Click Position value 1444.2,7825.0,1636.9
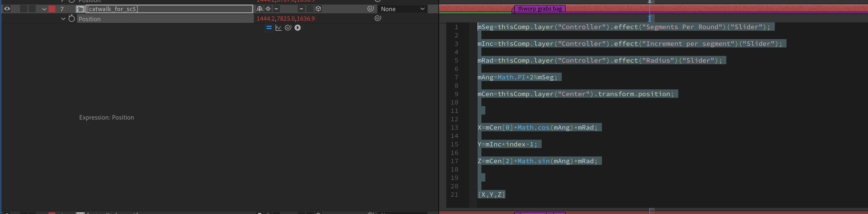 pyautogui.click(x=286, y=19)
